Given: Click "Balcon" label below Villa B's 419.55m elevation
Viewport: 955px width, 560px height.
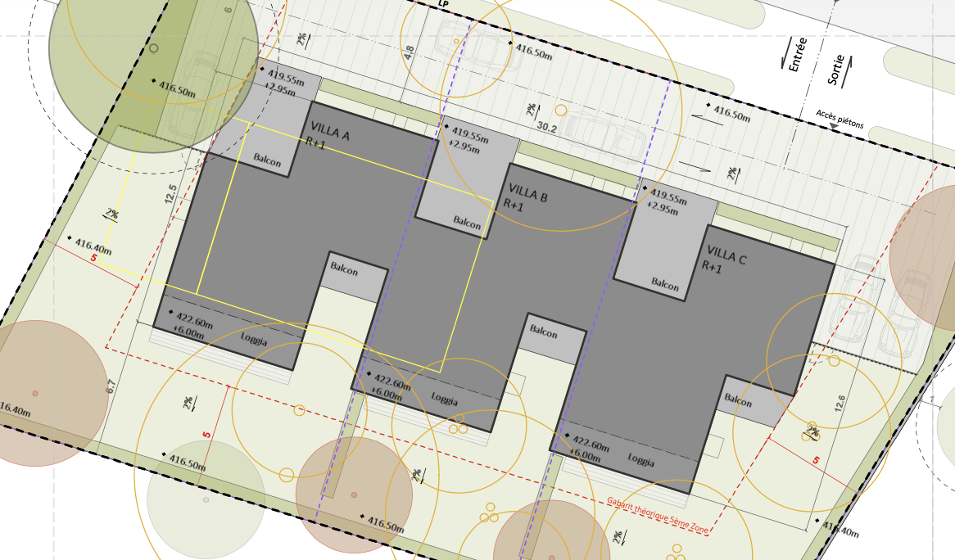Looking at the screenshot, I should pyautogui.click(x=467, y=222).
